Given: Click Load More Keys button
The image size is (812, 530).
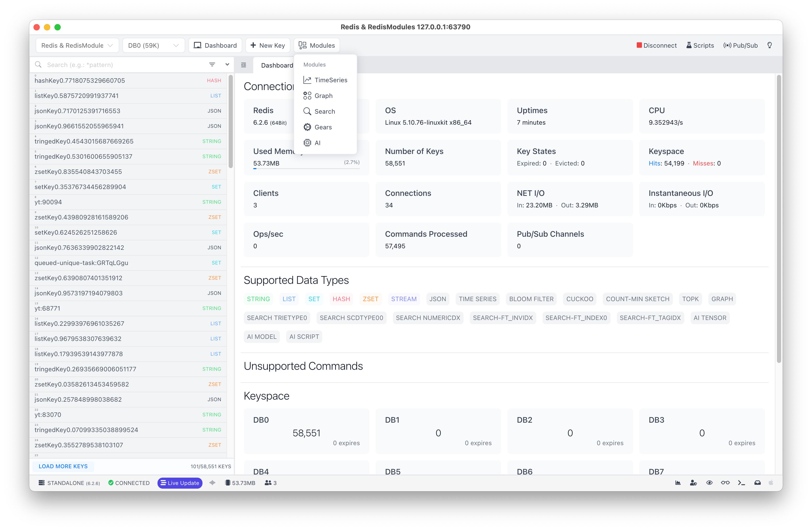Looking at the screenshot, I should click(63, 466).
